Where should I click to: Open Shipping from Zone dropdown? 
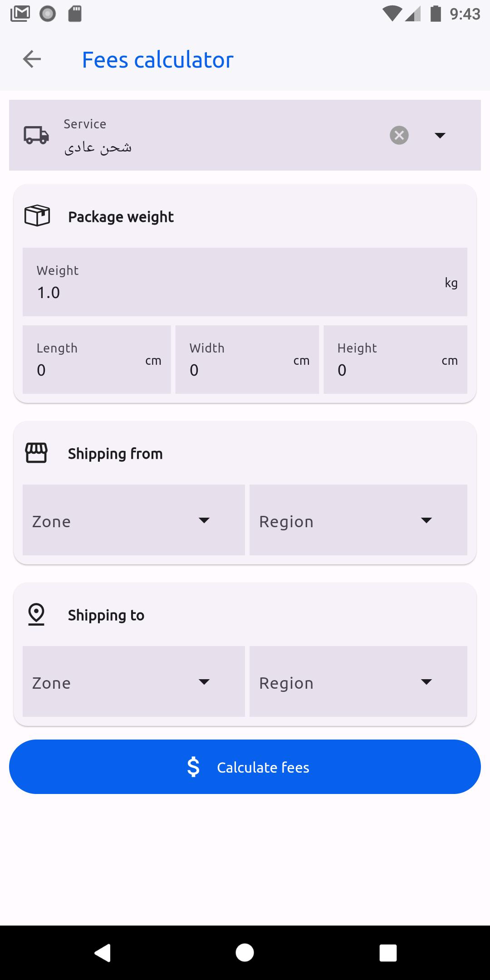coord(134,520)
